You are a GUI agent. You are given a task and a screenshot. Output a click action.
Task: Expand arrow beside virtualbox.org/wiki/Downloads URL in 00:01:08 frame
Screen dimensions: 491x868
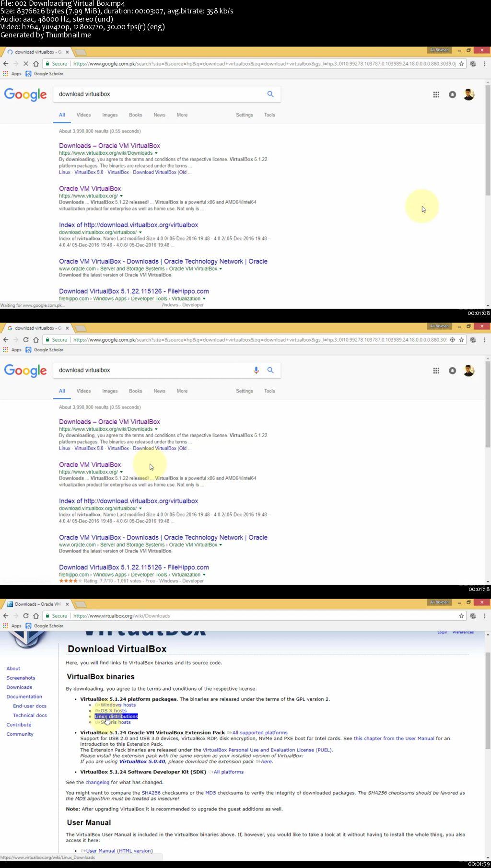click(156, 153)
